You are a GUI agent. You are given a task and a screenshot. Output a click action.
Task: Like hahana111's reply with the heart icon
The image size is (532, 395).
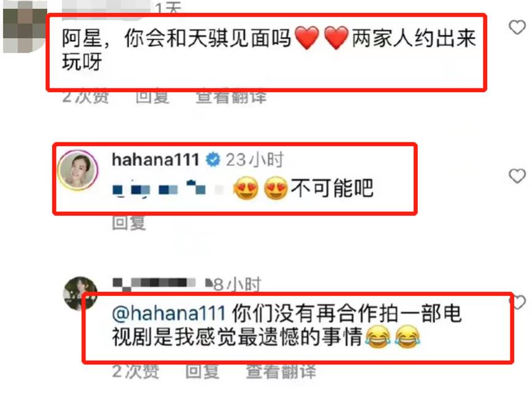(x=517, y=176)
